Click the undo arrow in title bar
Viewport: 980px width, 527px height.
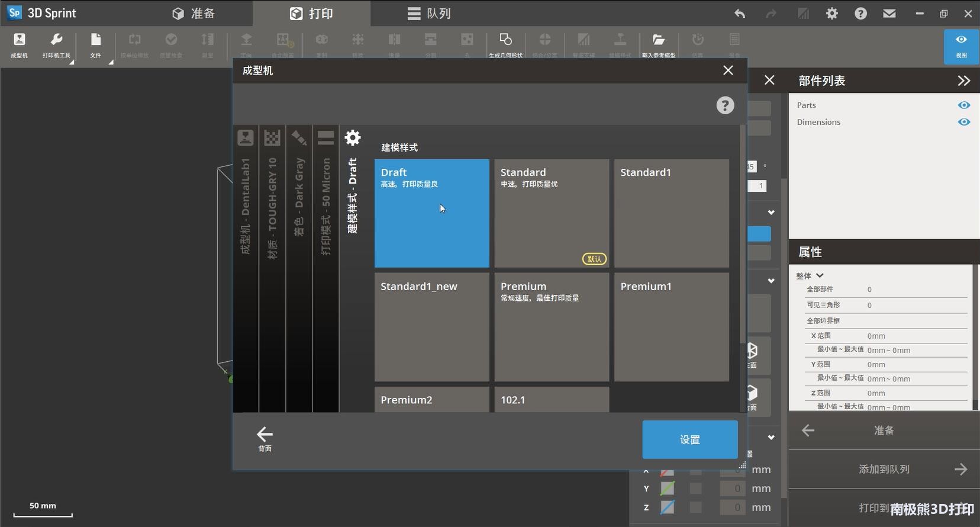point(740,14)
